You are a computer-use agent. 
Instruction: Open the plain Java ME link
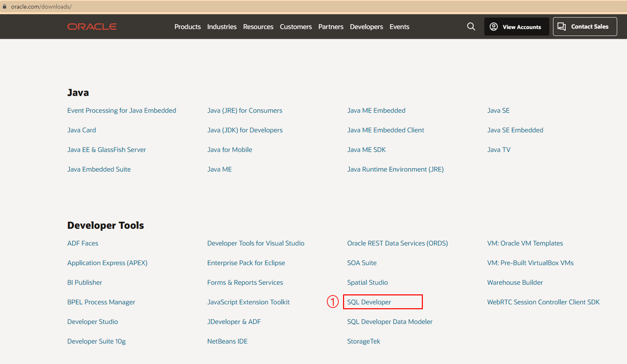tap(219, 169)
